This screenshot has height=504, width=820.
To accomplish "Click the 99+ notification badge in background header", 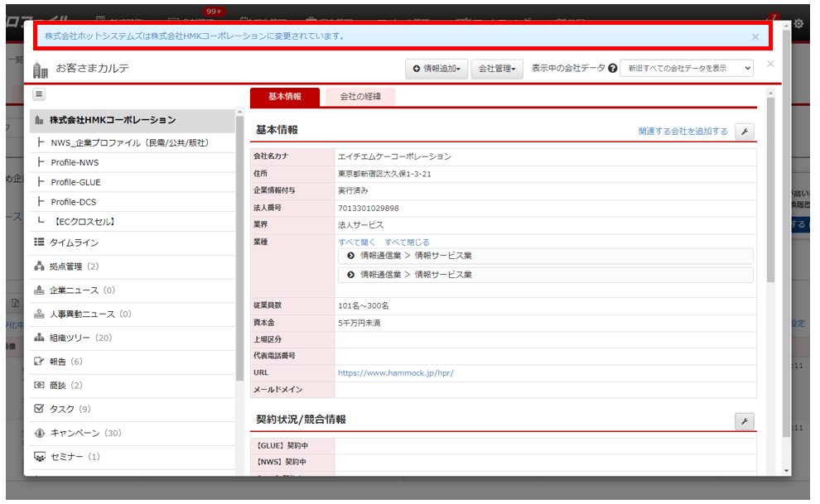I will coord(214,12).
